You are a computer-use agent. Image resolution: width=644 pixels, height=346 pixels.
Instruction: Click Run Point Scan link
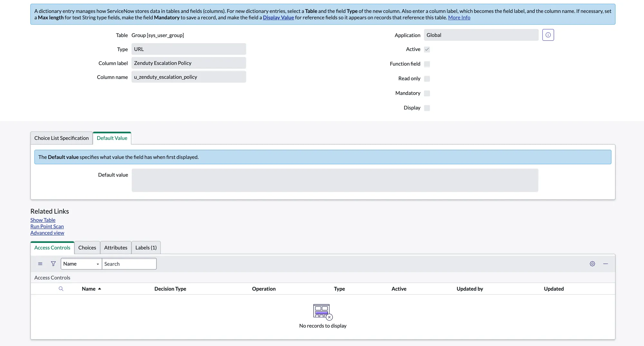47,226
